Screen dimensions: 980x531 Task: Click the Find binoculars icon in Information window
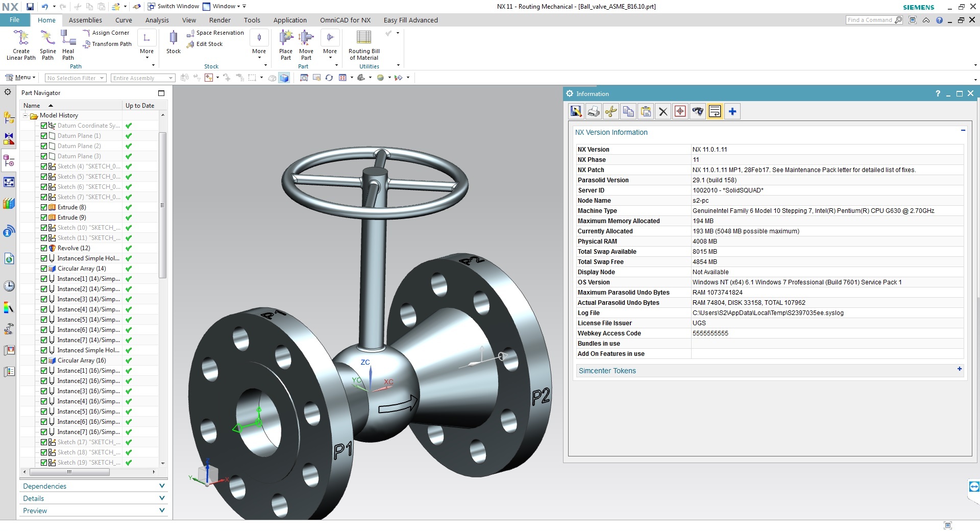tap(698, 111)
